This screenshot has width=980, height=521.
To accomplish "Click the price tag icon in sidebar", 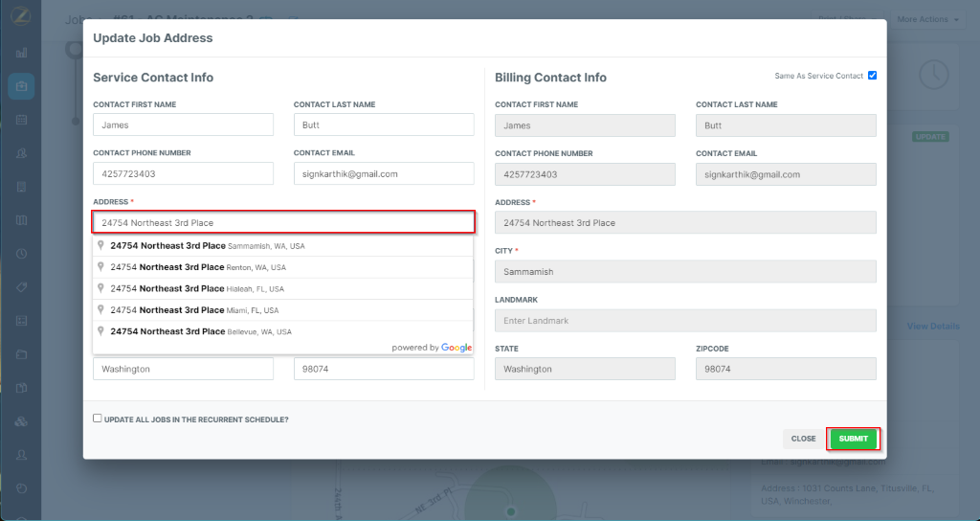I will (x=21, y=287).
